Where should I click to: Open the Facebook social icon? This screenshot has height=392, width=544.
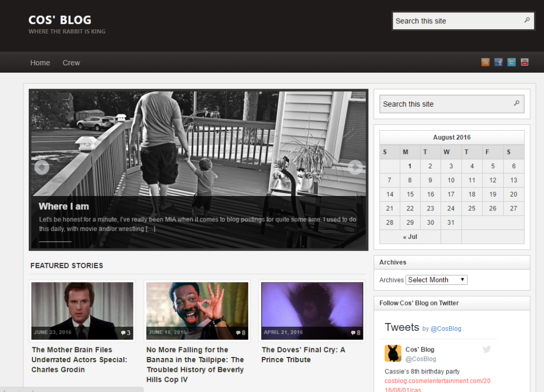[498, 62]
